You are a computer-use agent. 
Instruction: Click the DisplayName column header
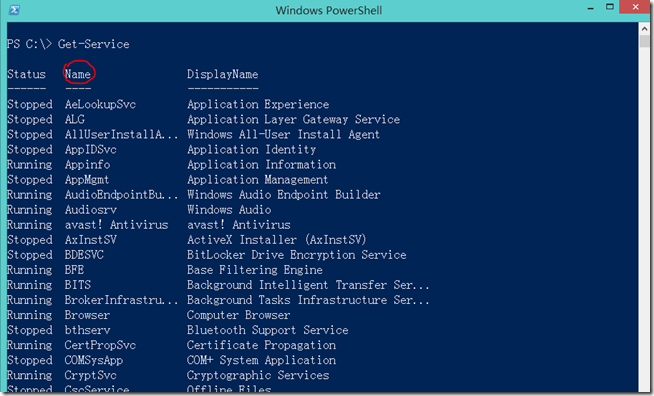(x=223, y=74)
